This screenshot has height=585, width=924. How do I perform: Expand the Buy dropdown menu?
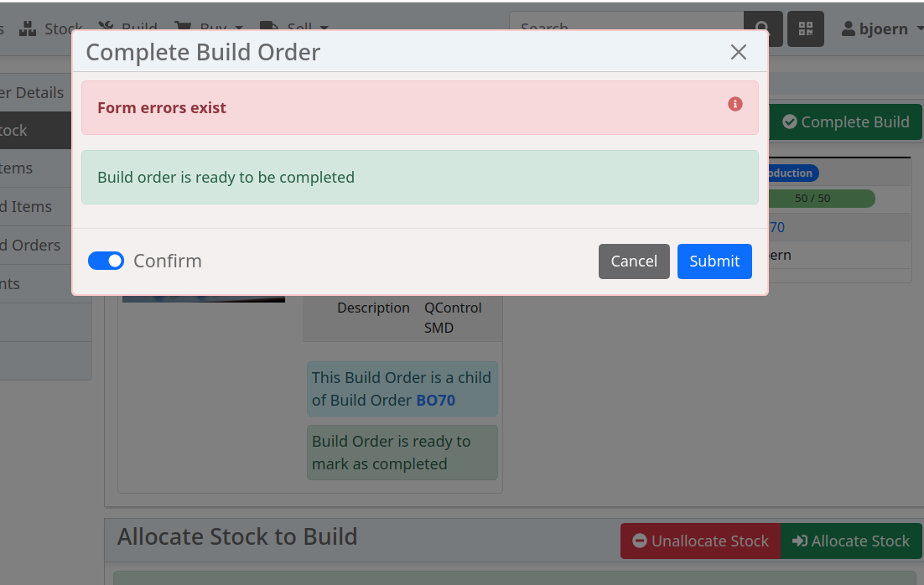point(238,28)
